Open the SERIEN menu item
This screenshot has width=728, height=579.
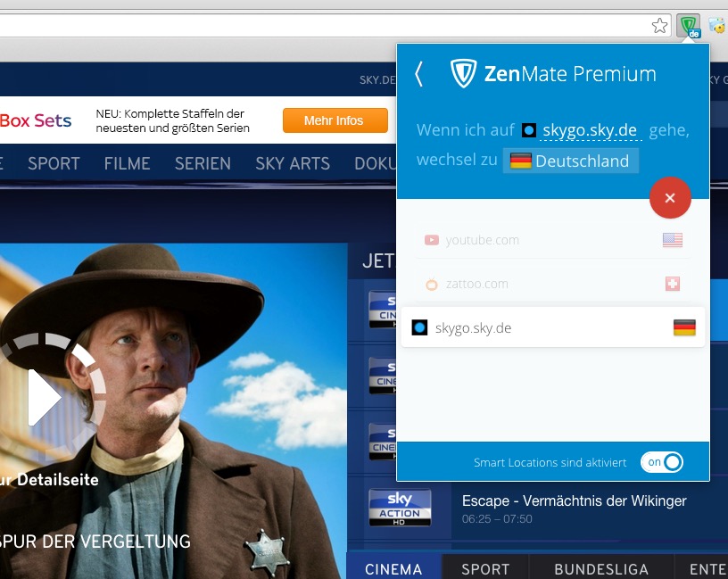click(x=203, y=163)
